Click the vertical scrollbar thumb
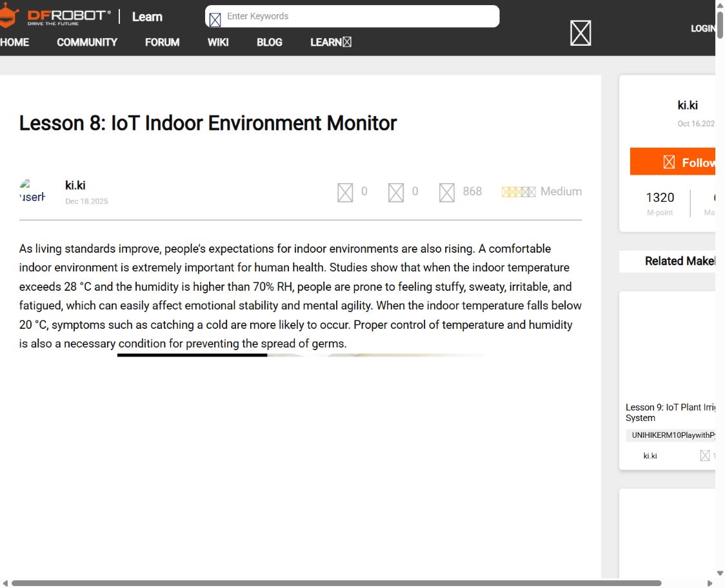725x588 pixels. [x=720, y=24]
